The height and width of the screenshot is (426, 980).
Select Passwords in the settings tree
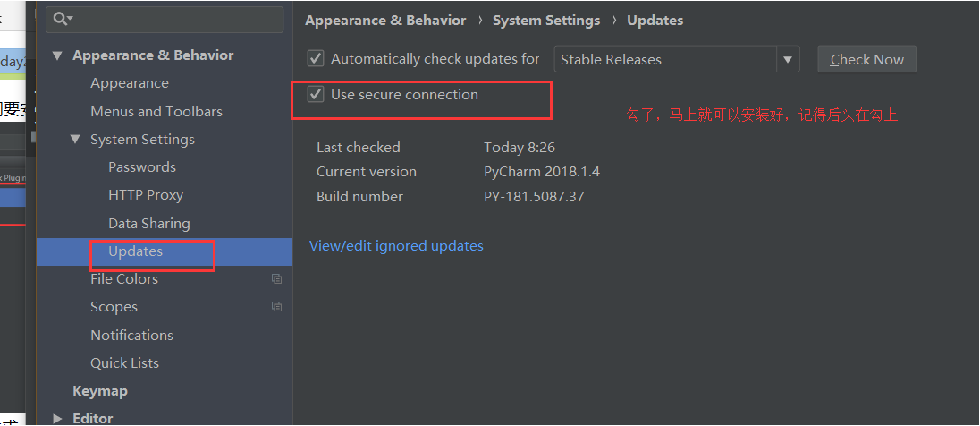pyautogui.click(x=142, y=167)
